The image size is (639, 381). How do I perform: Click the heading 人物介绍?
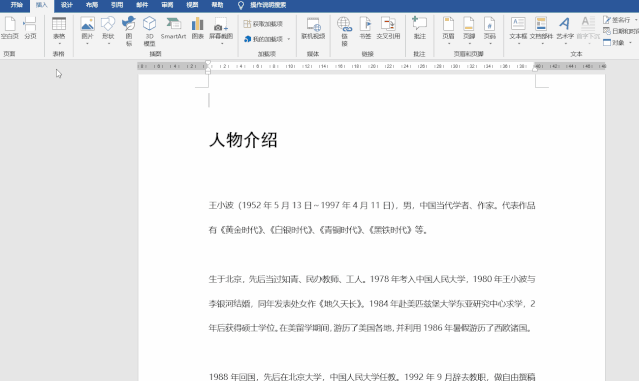pyautogui.click(x=243, y=140)
